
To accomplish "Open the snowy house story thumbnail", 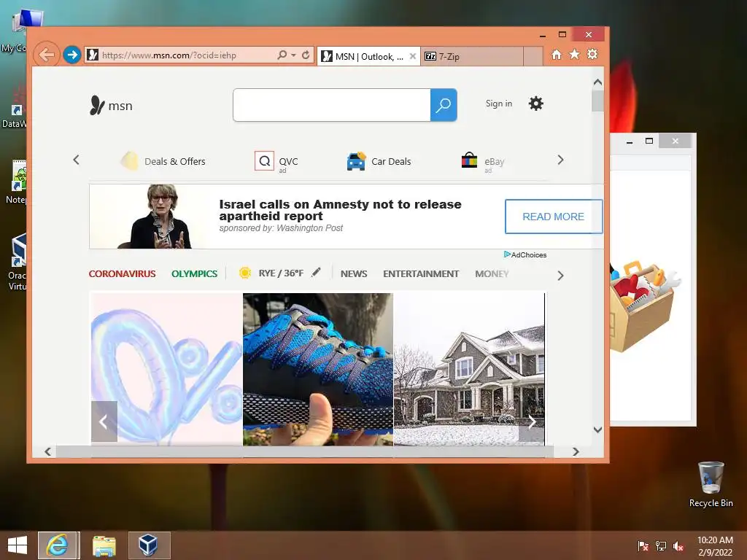I will coord(469,369).
